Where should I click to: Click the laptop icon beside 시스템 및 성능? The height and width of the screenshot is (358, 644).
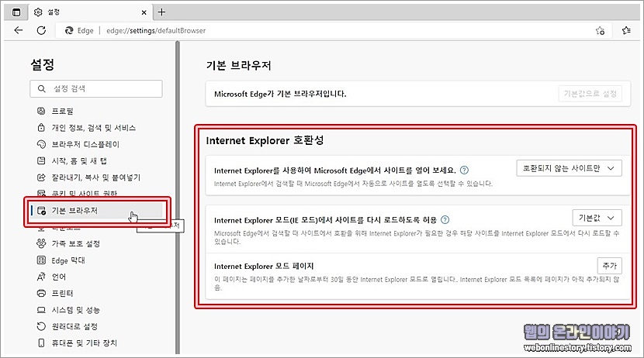(x=41, y=310)
